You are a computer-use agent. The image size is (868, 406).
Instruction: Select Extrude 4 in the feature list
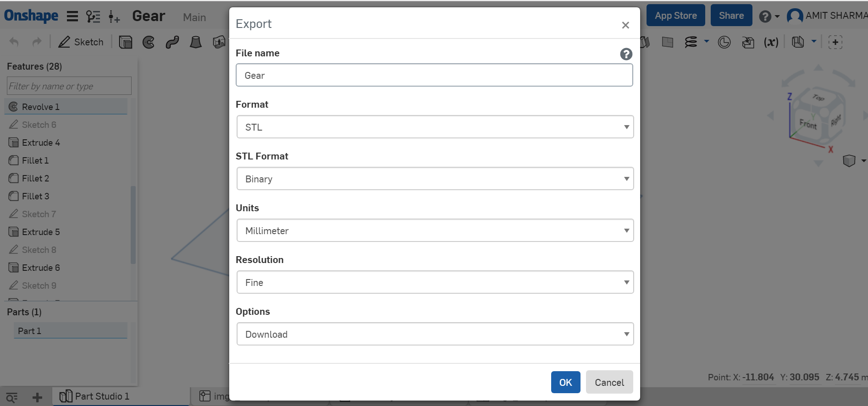tap(41, 143)
